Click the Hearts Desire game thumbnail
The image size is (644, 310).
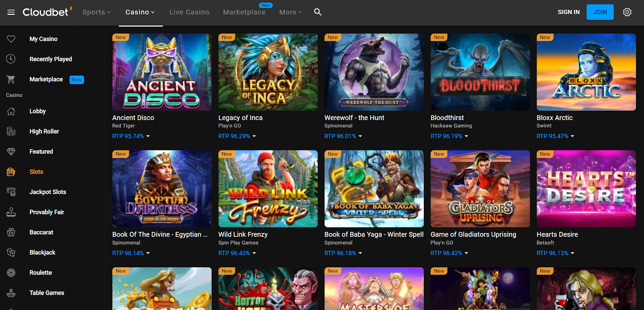coord(586,189)
